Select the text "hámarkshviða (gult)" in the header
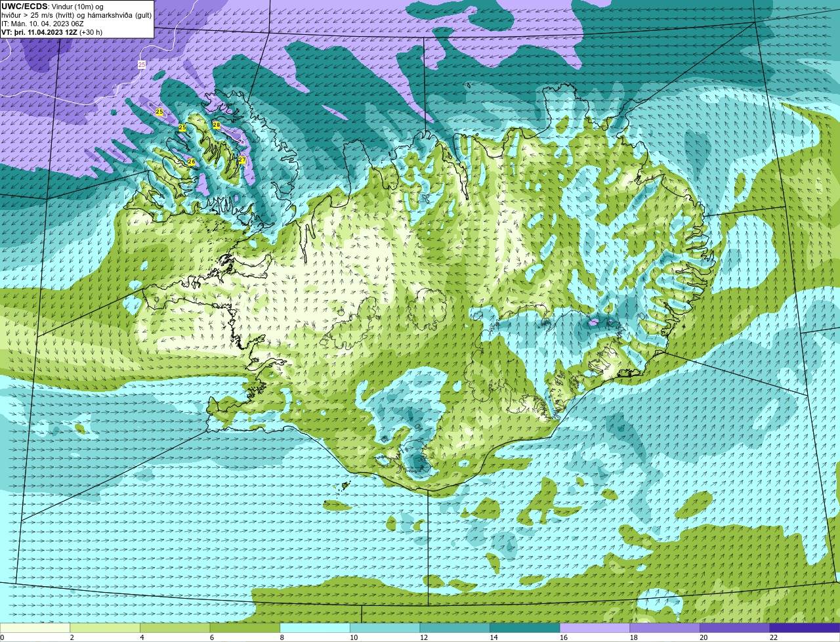Screen dimensions: 840x642 (x=119, y=15)
